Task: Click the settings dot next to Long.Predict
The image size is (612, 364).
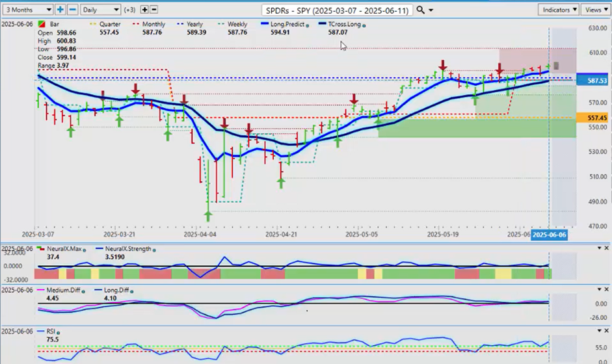Action: 308,25
